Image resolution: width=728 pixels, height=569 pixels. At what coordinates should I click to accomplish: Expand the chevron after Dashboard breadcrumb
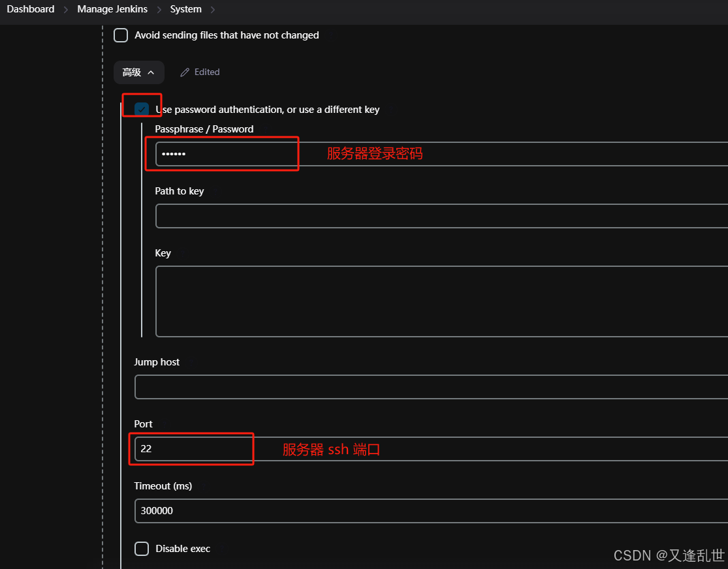(66, 10)
